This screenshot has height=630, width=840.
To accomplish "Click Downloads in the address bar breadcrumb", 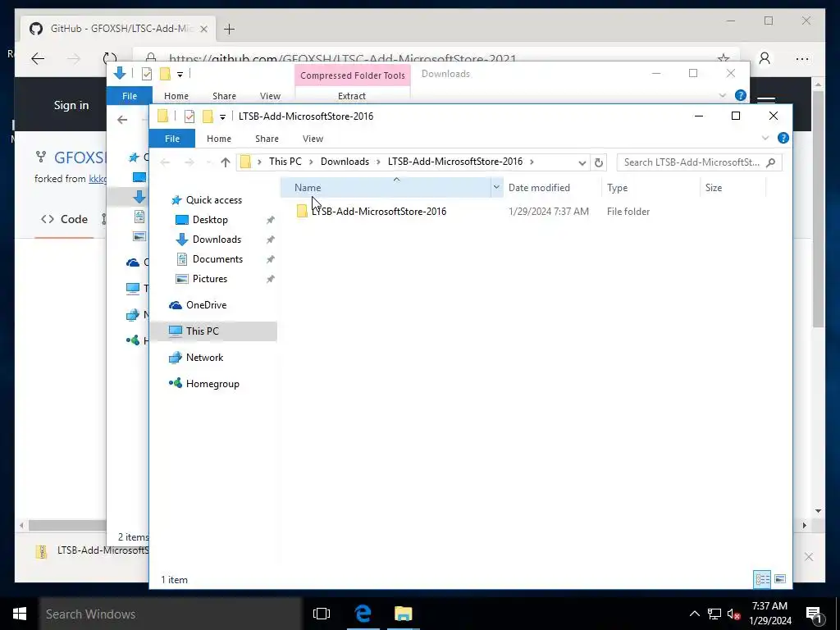I will tap(345, 162).
